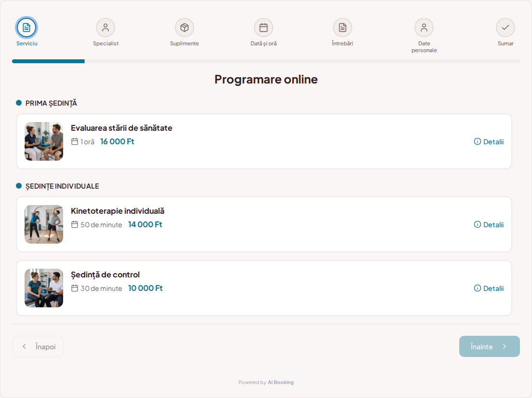The width and height of the screenshot is (532, 398).
Task: Click info icon for Ședință de control
Action: (x=478, y=288)
